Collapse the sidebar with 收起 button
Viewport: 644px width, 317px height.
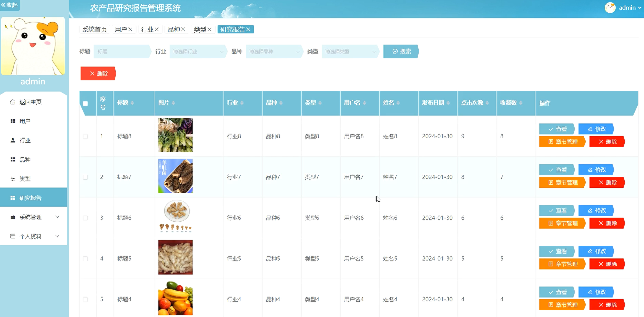pos(10,5)
